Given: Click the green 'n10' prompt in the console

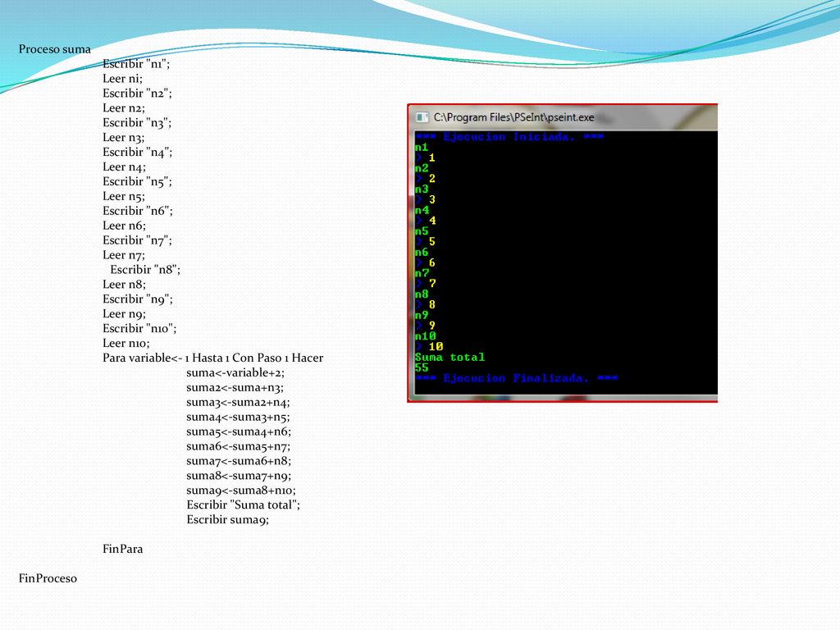Looking at the screenshot, I should (426, 336).
